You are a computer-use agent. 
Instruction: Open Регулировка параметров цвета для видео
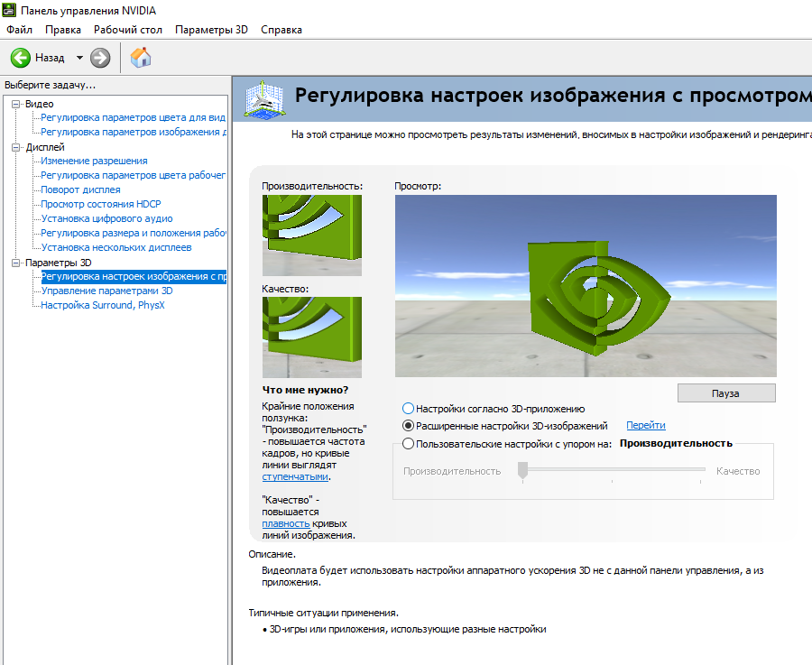point(134,117)
